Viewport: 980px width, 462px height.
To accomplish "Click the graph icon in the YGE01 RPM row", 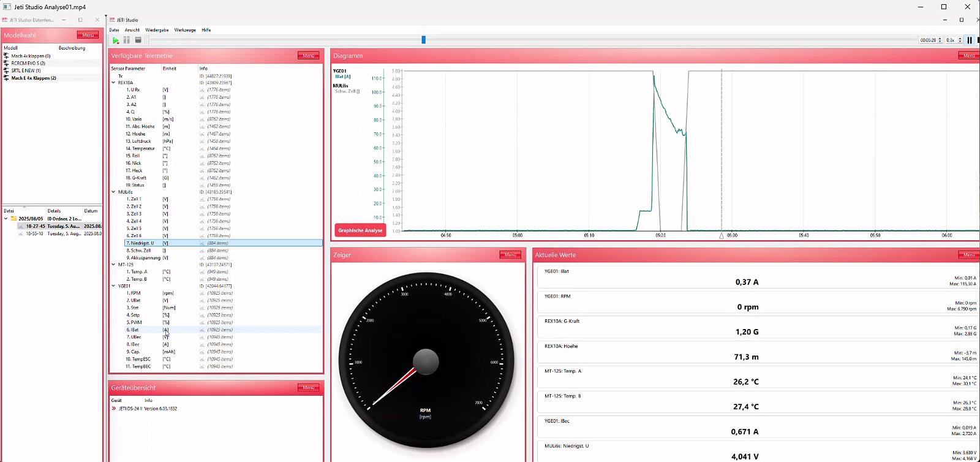I will 202,293.
